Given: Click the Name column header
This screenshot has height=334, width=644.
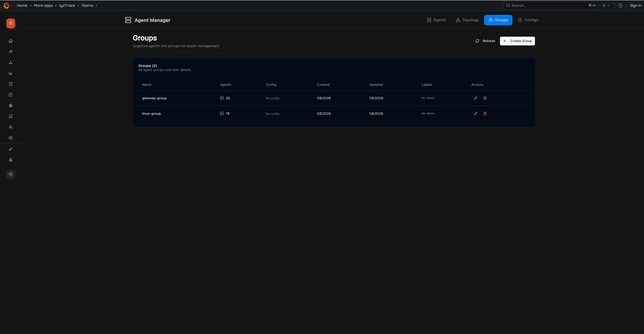Looking at the screenshot, I should [x=147, y=85].
